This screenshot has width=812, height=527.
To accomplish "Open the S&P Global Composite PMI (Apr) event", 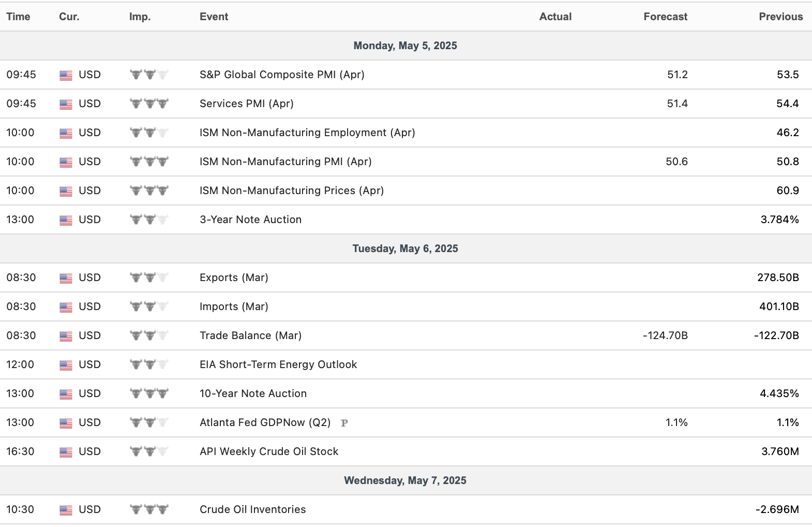I will click(282, 75).
